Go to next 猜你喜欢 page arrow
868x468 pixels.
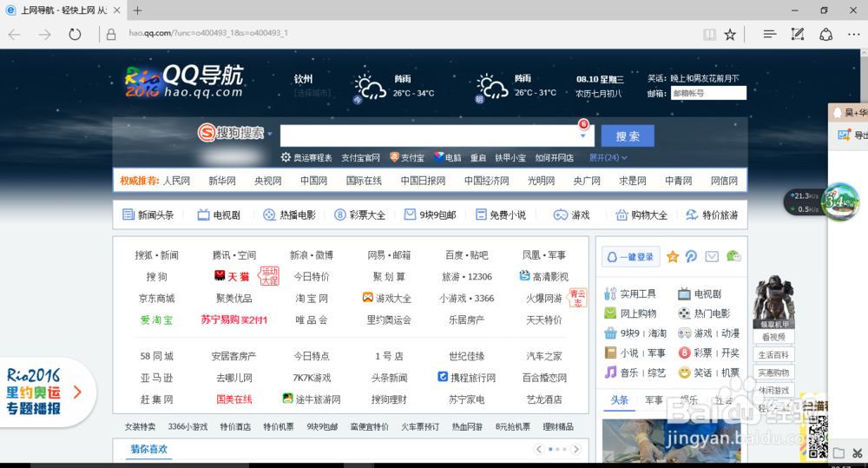coord(576,449)
